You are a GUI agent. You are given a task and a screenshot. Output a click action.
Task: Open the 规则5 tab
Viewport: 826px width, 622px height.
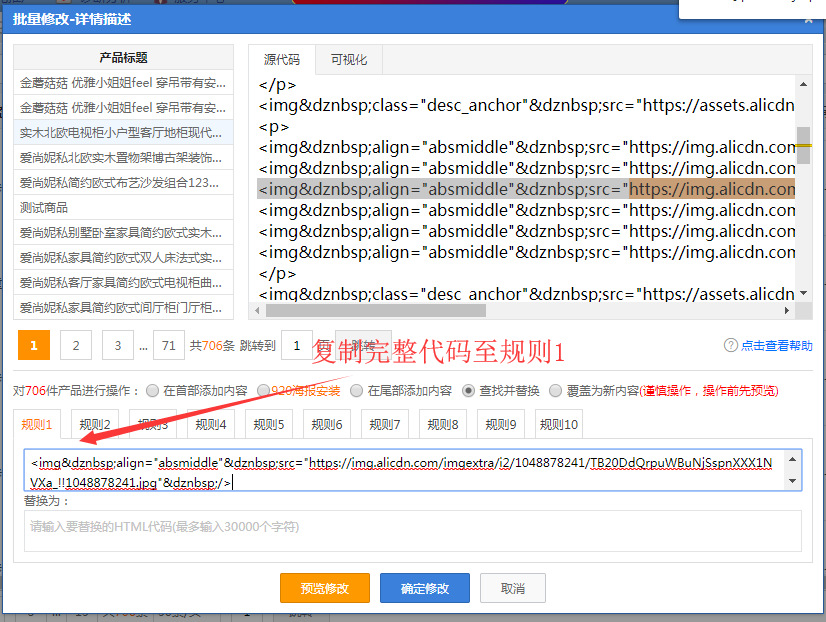coord(269,424)
